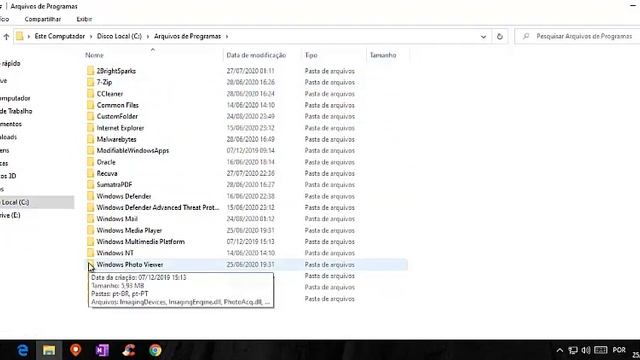Viewport: 640px width, 360px height.
Task: Click the 27/07/2020 22:26 date for Recuva
Action: point(251,173)
